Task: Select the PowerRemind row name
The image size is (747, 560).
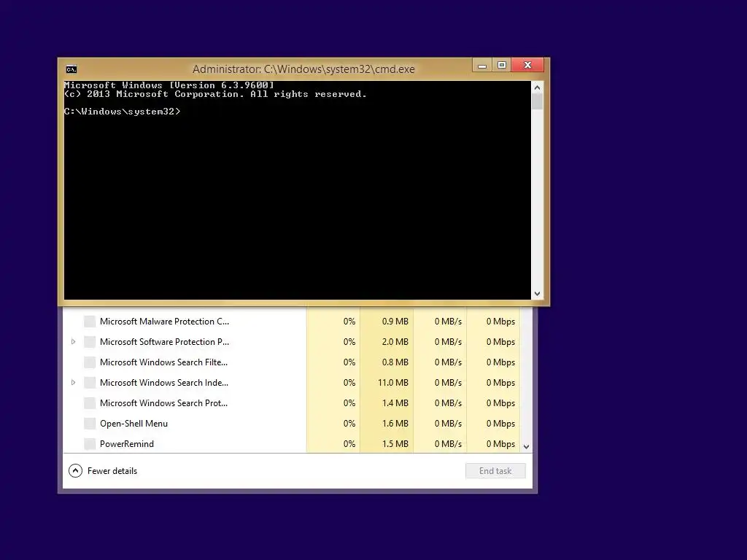Action: point(127,444)
